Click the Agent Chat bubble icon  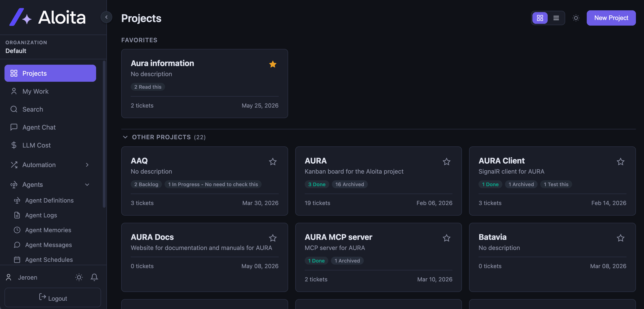pyautogui.click(x=14, y=127)
